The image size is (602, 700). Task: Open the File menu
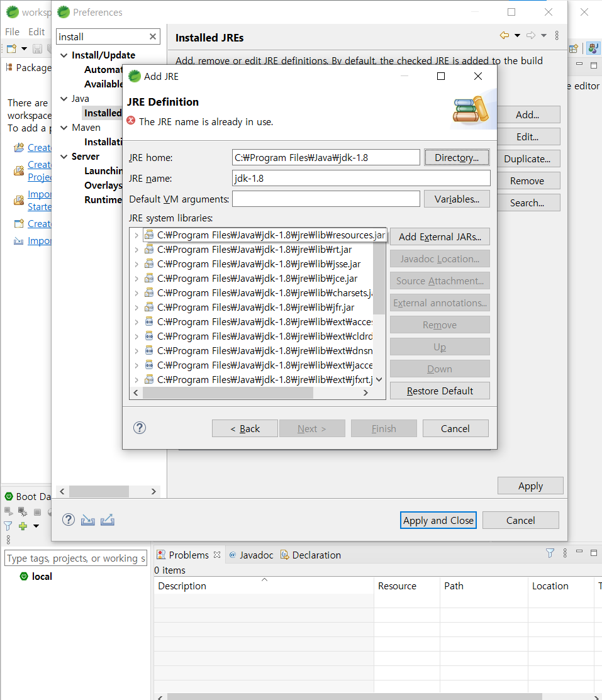[x=12, y=31]
